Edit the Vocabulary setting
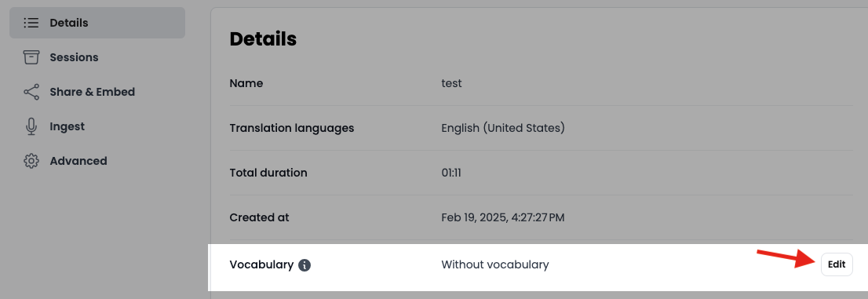 pos(837,264)
